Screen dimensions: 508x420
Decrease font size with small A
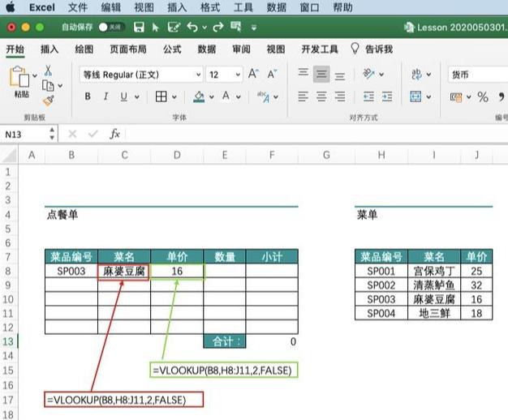point(272,74)
